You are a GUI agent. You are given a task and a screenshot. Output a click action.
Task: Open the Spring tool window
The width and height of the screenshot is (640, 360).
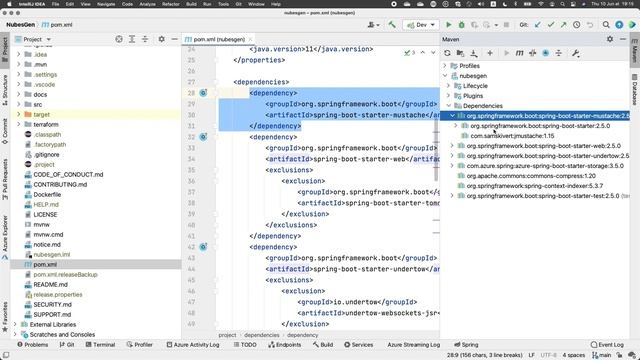466,345
